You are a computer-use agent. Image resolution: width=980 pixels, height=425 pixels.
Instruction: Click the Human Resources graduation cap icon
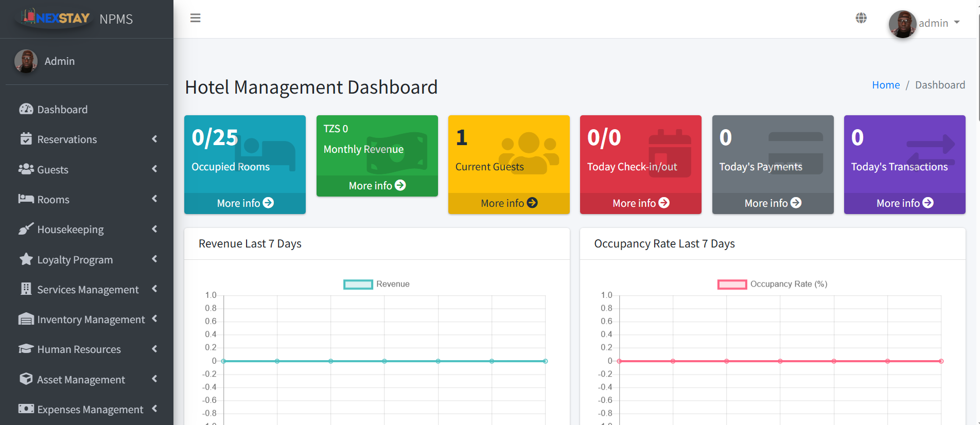pyautogui.click(x=26, y=349)
